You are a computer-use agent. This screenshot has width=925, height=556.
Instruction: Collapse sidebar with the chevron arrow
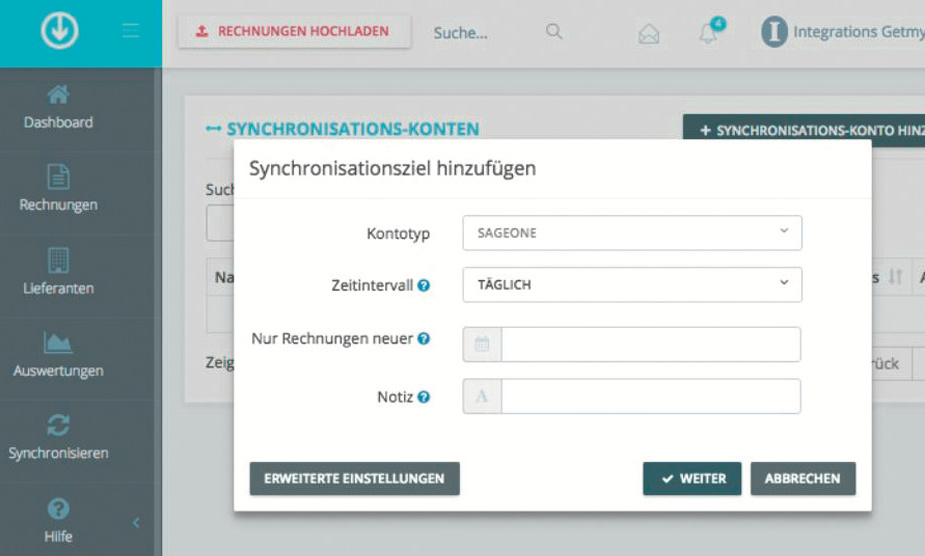136,523
